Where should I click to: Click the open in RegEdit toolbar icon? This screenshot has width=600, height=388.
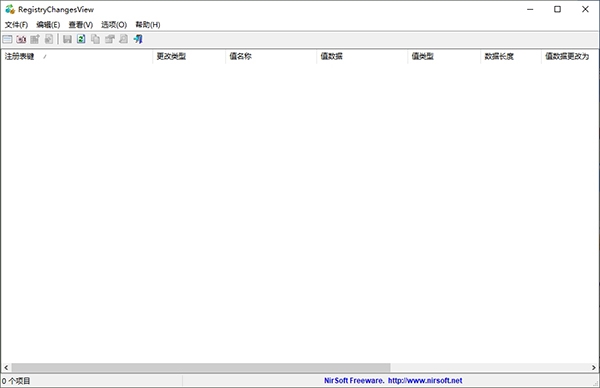(49, 39)
